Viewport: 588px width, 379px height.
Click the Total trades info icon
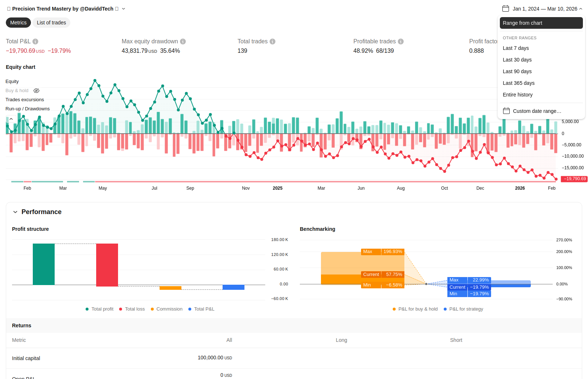pyautogui.click(x=273, y=42)
